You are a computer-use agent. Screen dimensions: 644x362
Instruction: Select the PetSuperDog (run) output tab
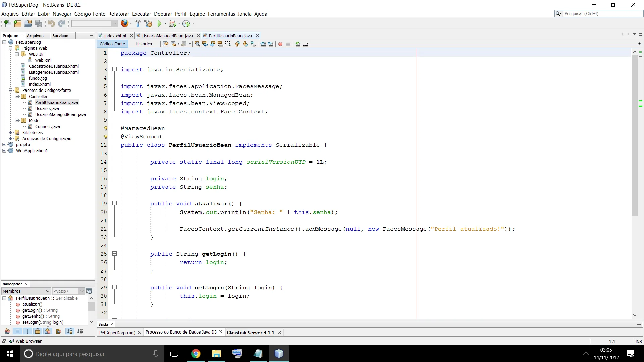coord(117,333)
